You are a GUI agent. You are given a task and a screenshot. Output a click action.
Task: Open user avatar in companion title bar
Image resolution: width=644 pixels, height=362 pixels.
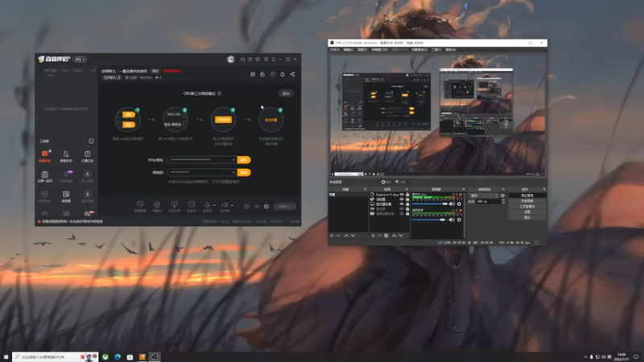tap(231, 60)
